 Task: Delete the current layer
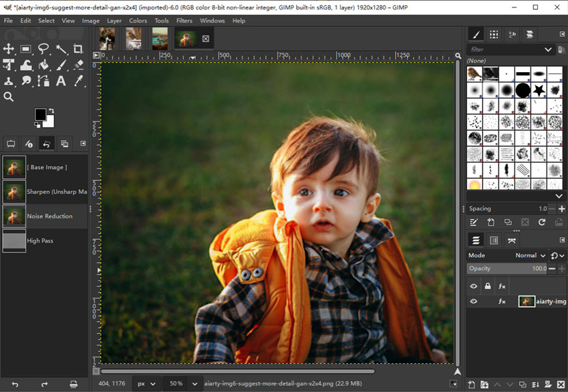tap(561, 384)
